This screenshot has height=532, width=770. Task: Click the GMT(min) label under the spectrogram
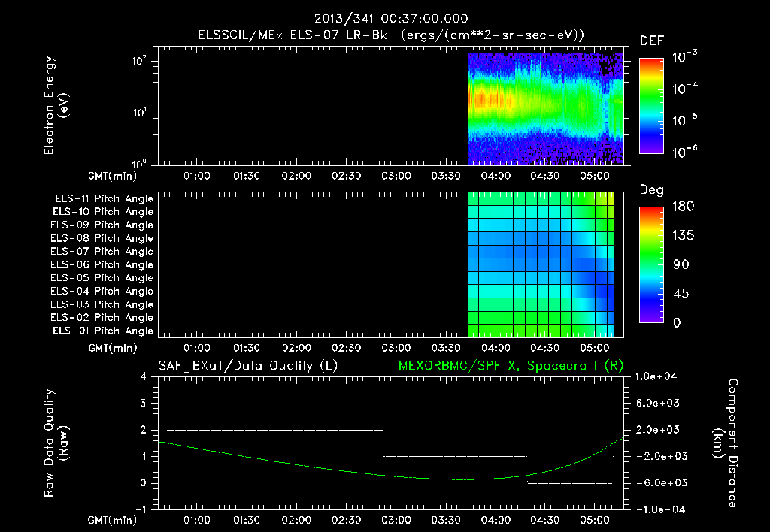coord(113,176)
